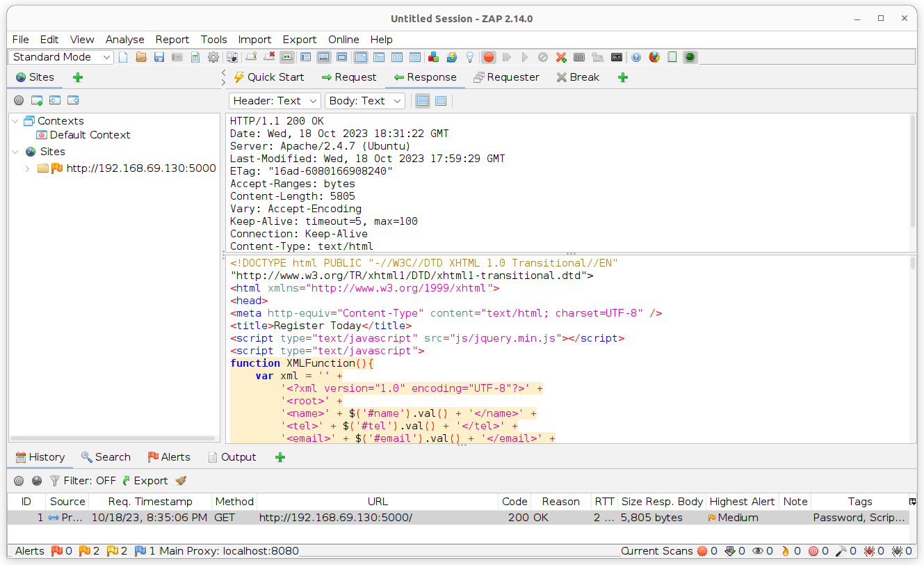
Task: Click the Firefox browser launch icon
Action: point(654,57)
